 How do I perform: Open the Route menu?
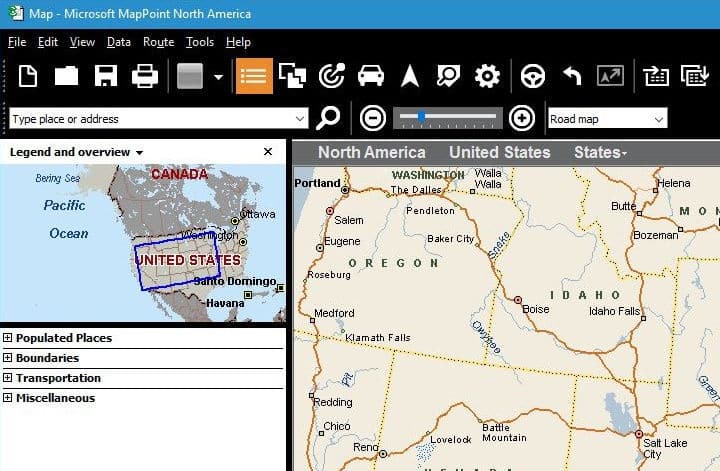pos(158,42)
